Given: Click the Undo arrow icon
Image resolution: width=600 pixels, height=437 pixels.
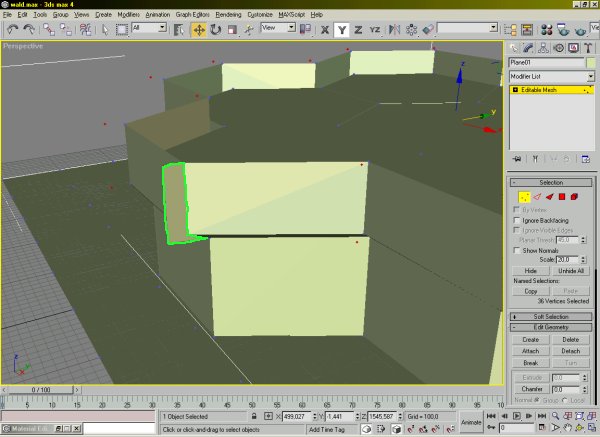Looking at the screenshot, I should tap(11, 29).
